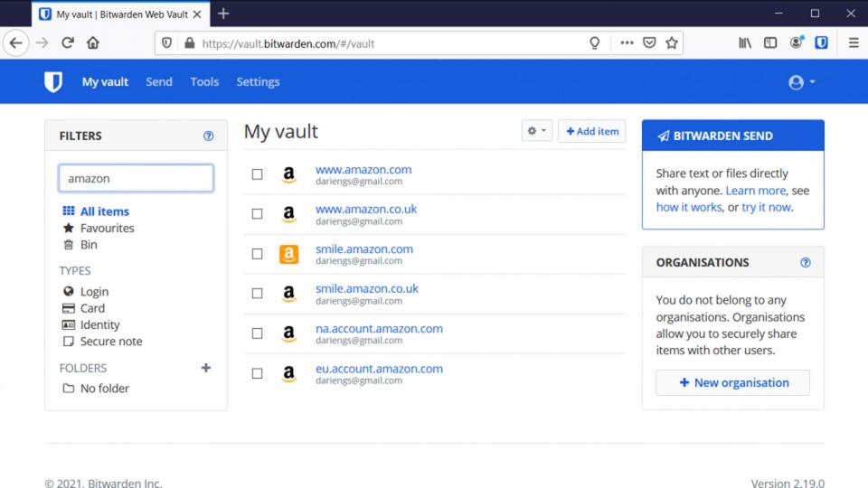Open the vault gear options dropdown

point(536,131)
